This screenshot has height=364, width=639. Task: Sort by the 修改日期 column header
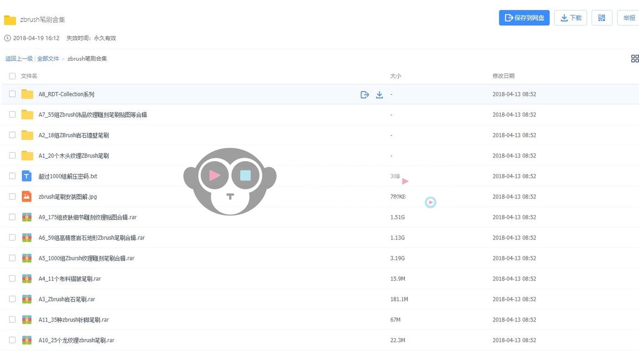[x=503, y=76]
